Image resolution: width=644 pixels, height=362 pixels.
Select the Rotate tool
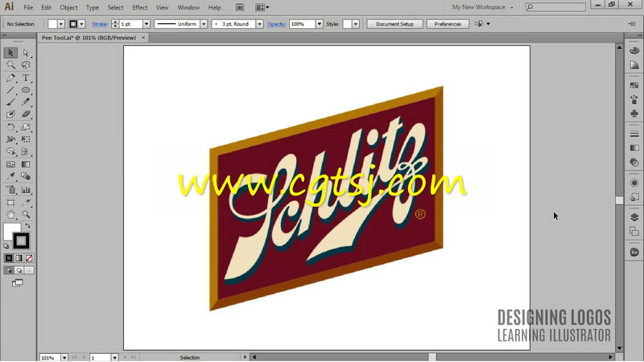point(10,128)
